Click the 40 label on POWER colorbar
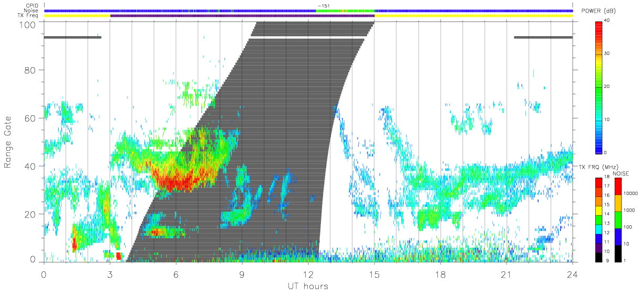The height and width of the screenshot is (297, 644). 607,21
